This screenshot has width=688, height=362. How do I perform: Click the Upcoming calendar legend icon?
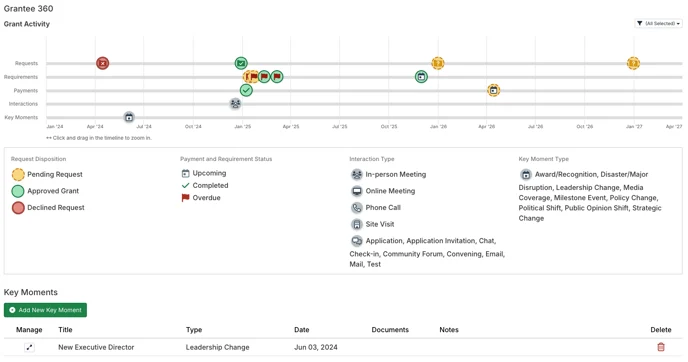point(186,173)
